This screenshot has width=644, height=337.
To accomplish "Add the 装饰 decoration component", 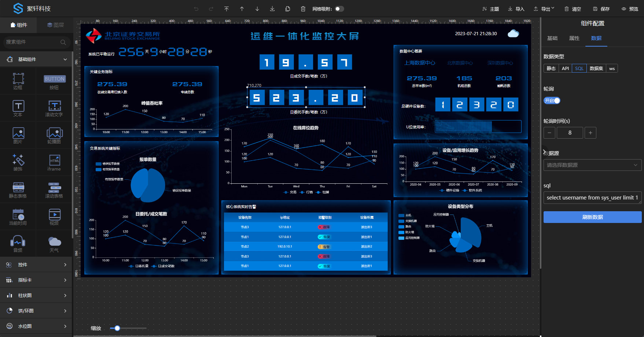I will click(18, 162).
